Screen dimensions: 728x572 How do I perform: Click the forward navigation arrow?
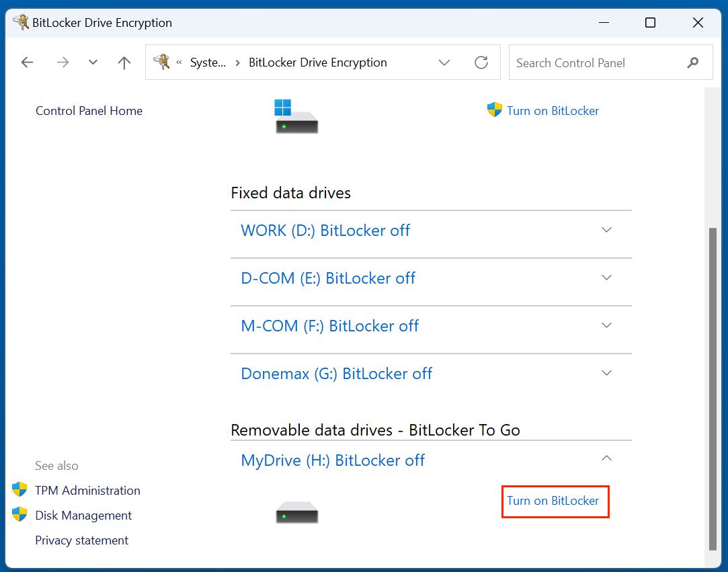click(63, 62)
